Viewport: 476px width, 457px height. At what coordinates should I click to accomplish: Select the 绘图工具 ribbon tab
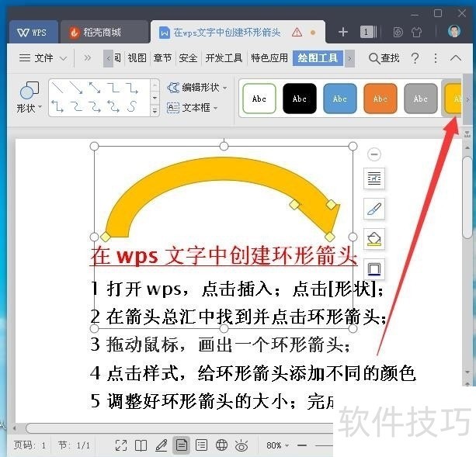click(x=318, y=57)
